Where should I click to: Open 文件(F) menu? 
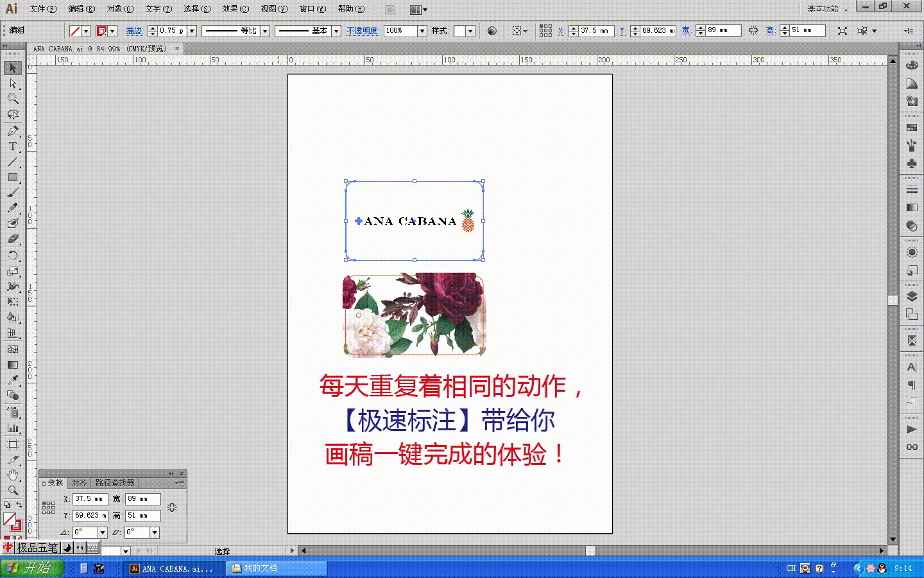click(x=43, y=9)
